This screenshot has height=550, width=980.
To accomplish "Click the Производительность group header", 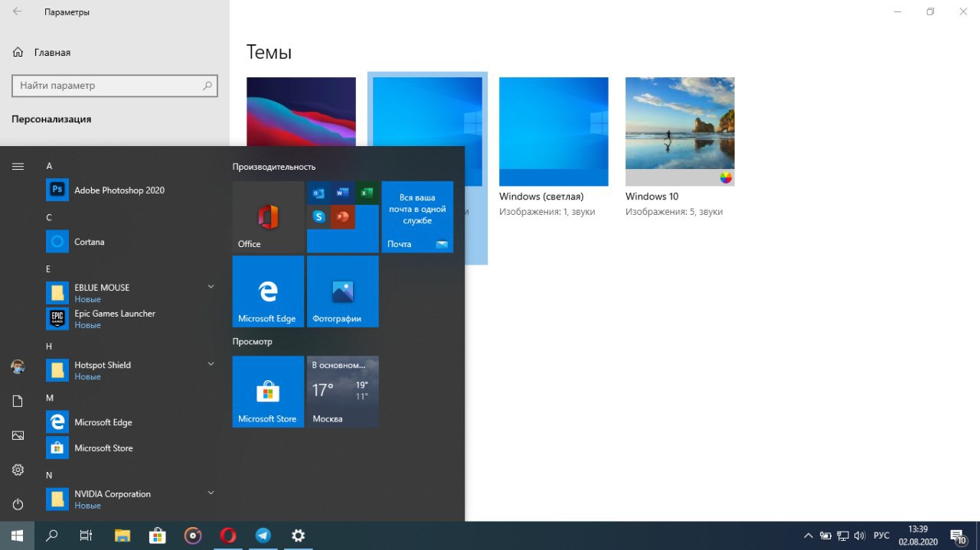I will (274, 167).
